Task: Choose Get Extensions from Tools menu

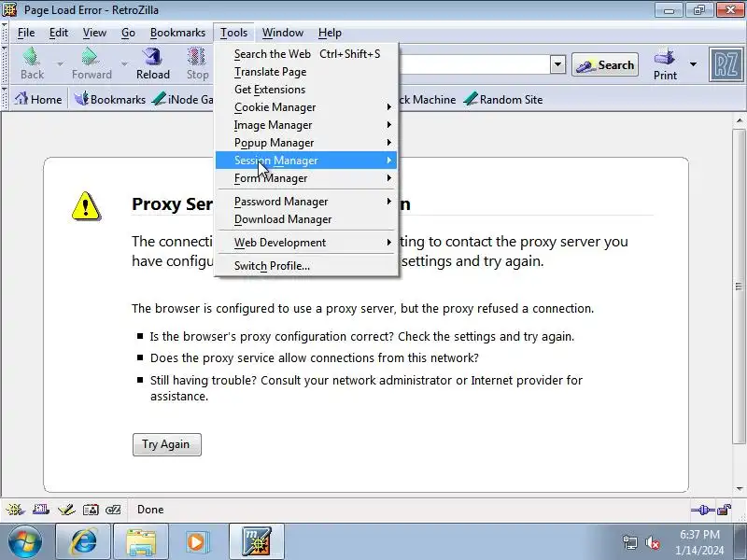Action: click(306, 90)
